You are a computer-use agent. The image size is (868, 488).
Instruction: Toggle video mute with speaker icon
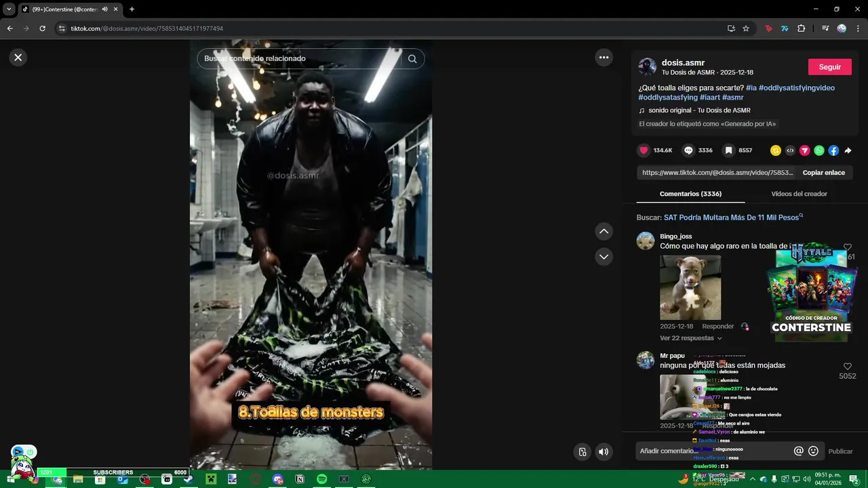603,452
